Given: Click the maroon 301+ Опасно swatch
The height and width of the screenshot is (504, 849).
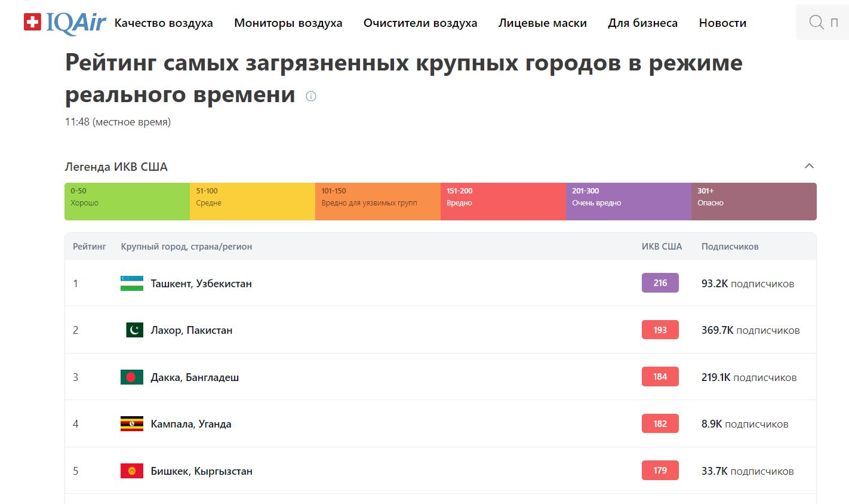Looking at the screenshot, I should 754,202.
